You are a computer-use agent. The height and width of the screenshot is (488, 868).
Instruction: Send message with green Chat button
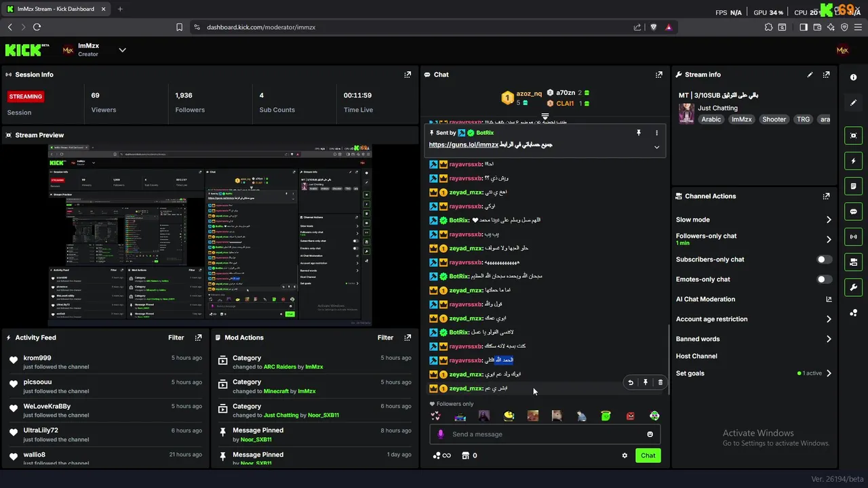(x=648, y=455)
